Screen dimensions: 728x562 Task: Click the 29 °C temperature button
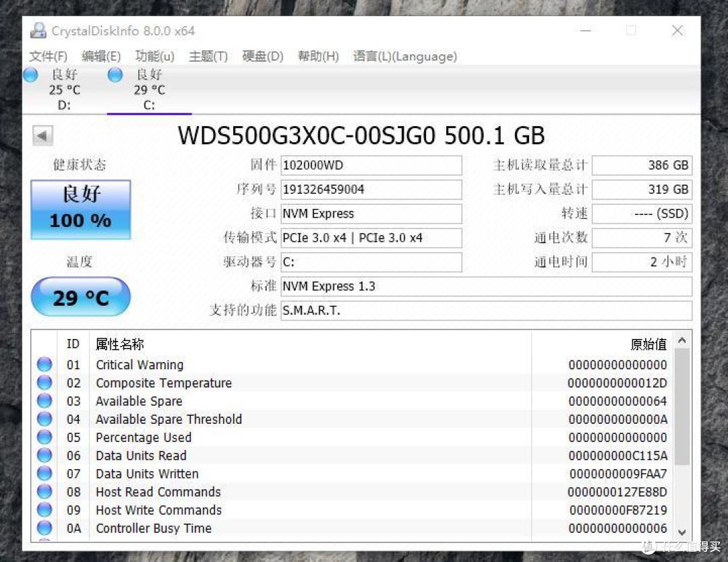[81, 297]
